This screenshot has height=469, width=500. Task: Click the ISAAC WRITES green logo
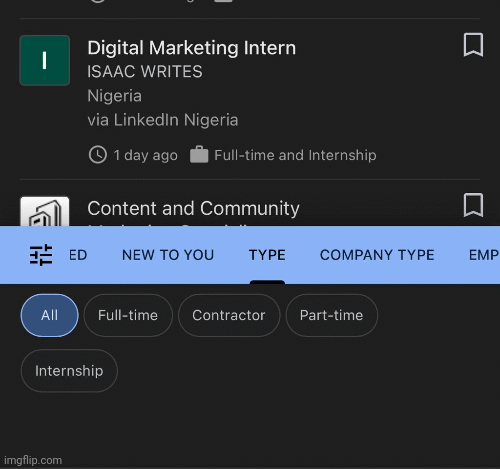(x=45, y=60)
